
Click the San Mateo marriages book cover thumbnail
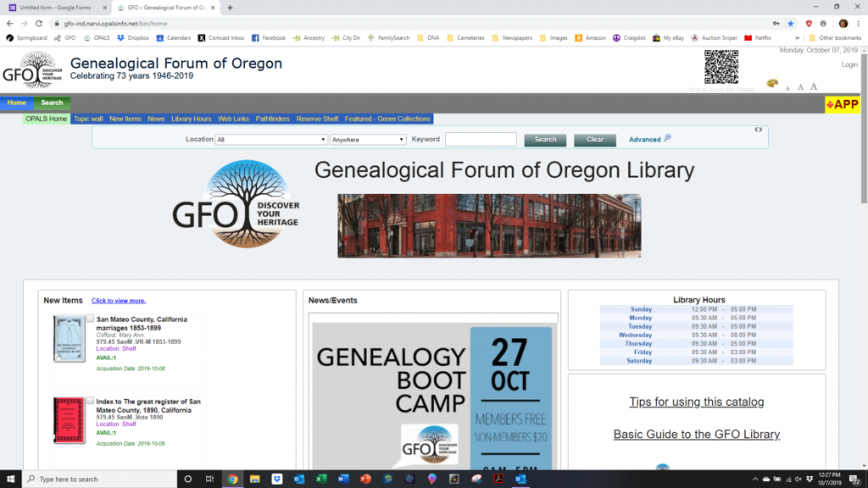tap(69, 339)
